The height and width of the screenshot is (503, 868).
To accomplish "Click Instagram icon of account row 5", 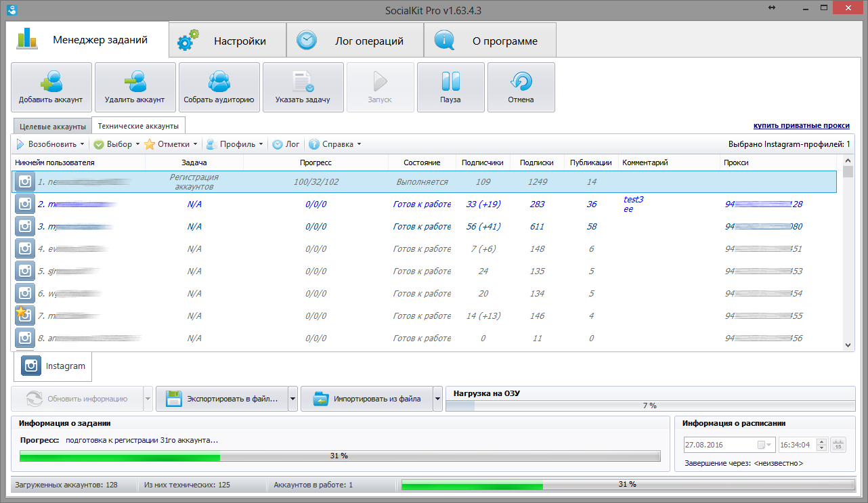I will pyautogui.click(x=25, y=271).
